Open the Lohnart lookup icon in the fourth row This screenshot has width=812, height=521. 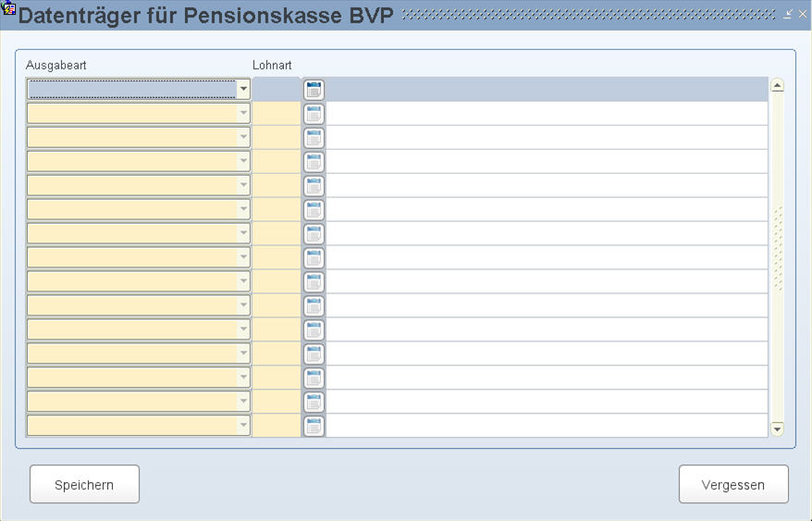click(314, 162)
